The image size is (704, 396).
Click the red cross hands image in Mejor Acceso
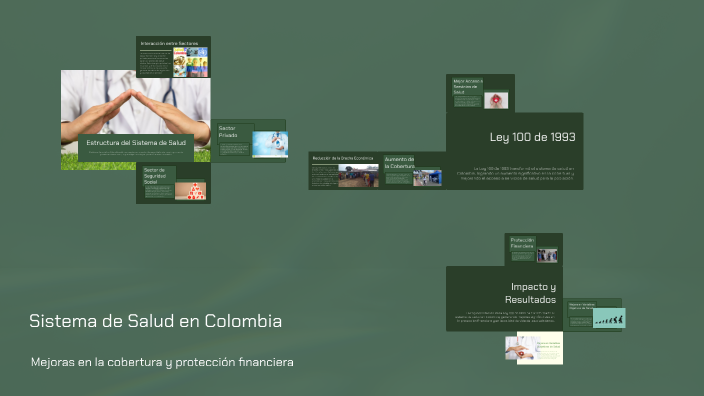pyautogui.click(x=496, y=100)
